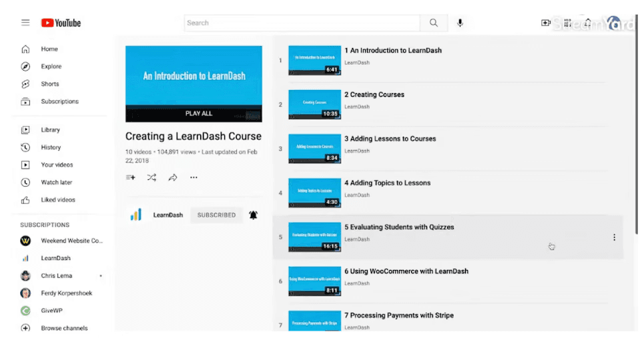Click the Liked videos thumbs-up icon

coord(25,200)
